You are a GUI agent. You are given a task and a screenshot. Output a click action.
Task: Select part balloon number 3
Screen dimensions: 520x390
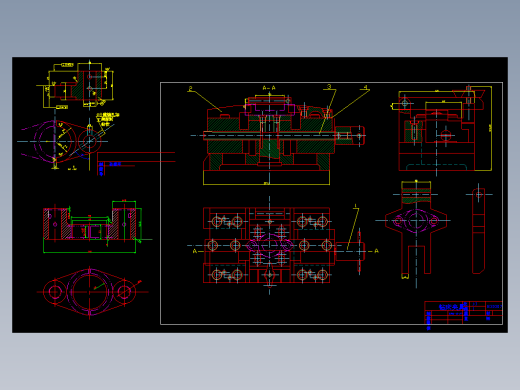[329, 87]
